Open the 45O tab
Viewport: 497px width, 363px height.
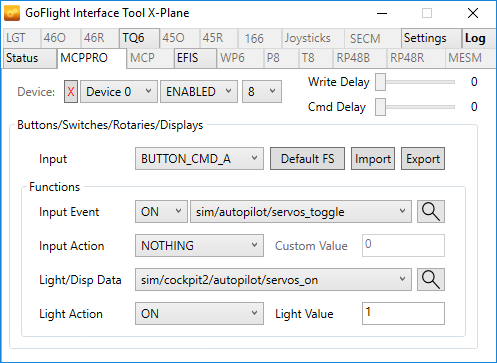click(x=180, y=38)
